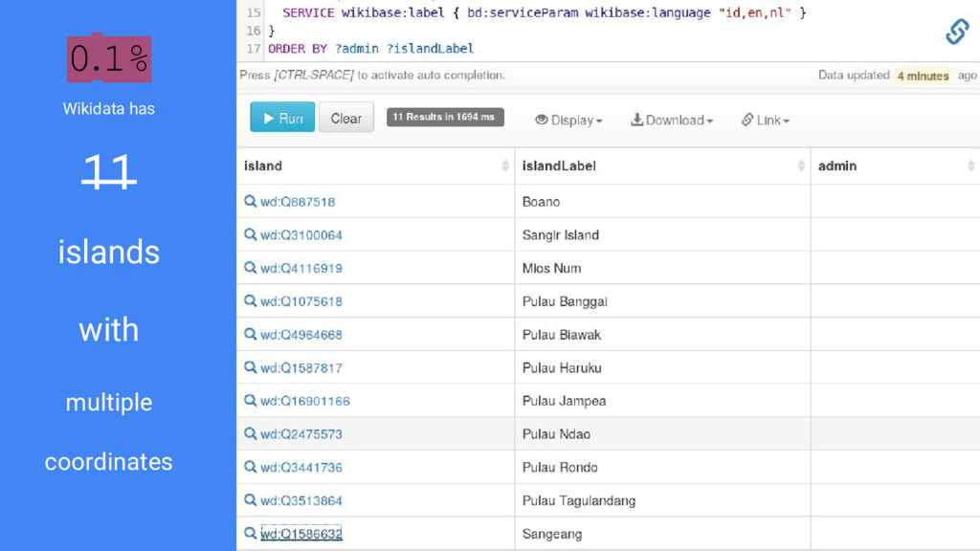This screenshot has width=980, height=551.
Task: Open the Download dropdown menu
Action: tap(672, 120)
